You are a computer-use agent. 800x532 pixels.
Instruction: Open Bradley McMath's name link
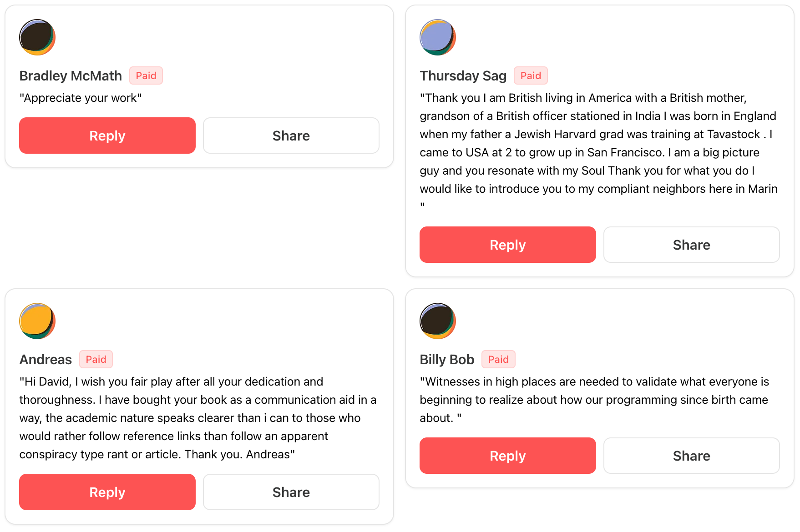point(71,76)
